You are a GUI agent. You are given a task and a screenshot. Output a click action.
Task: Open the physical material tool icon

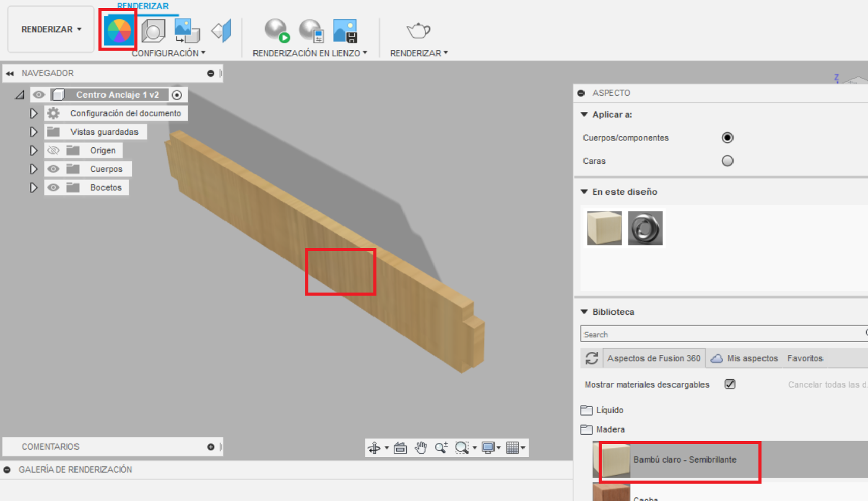click(153, 30)
